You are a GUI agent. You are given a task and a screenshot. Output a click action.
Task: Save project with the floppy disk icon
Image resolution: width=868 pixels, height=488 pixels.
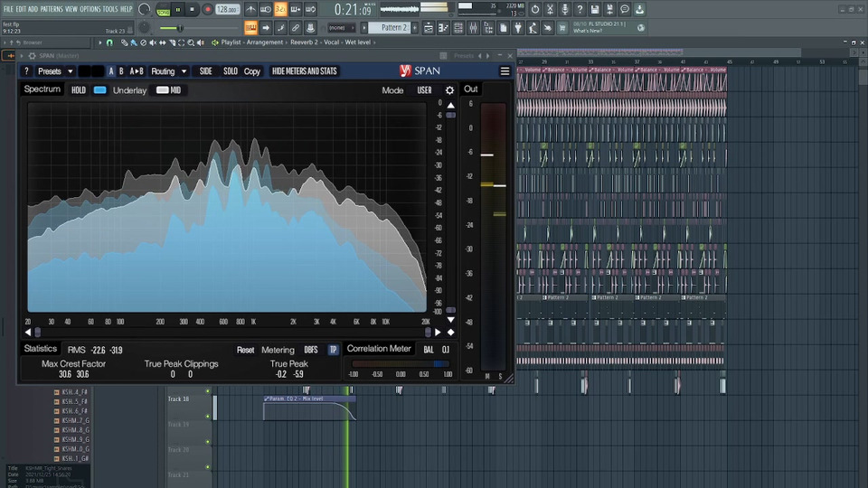coord(595,9)
